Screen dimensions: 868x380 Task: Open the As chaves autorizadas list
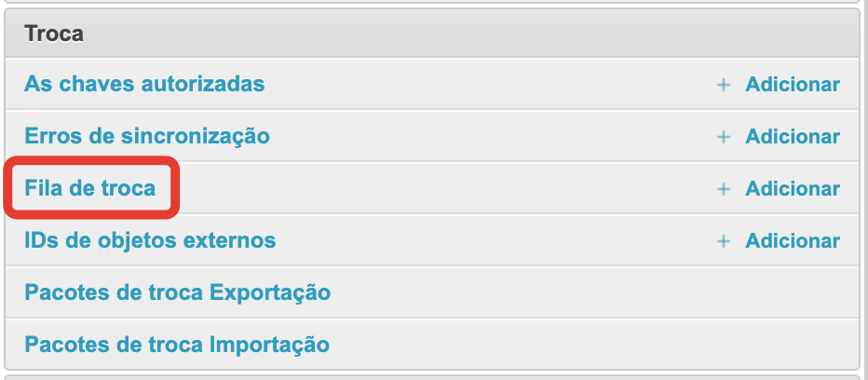coord(144,84)
